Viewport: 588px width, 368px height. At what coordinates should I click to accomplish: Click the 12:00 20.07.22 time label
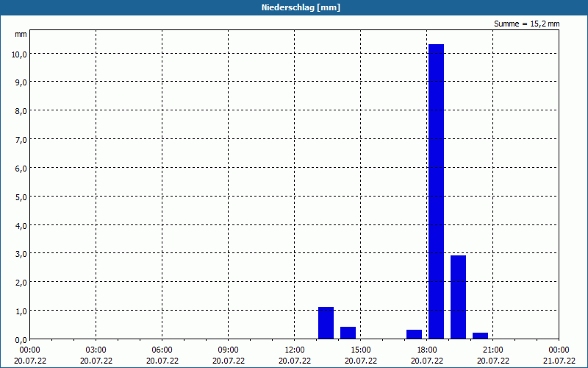[295, 355]
